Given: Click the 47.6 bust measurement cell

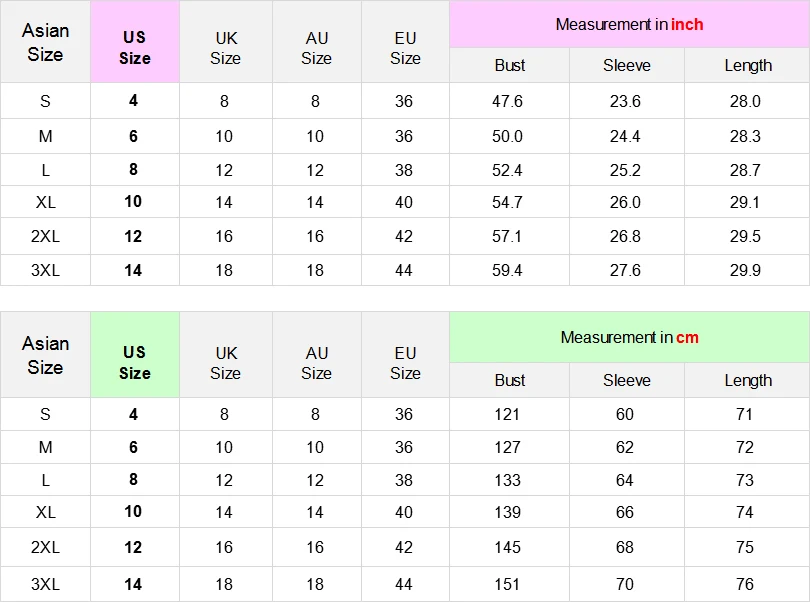Looking at the screenshot, I should (x=508, y=101).
